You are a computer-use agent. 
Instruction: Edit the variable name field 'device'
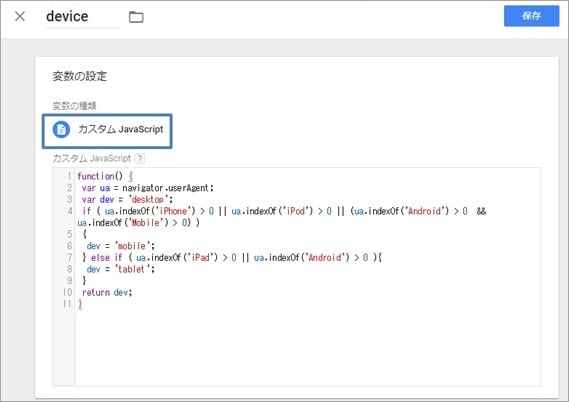82,17
